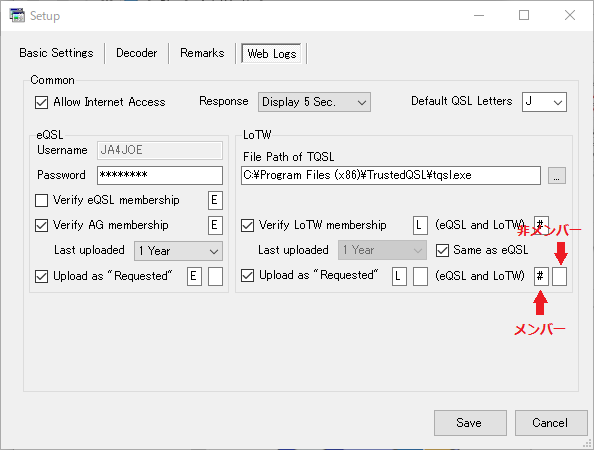The height and width of the screenshot is (450, 594).
Task: Click Verify LoTW row # letter box
Action: point(541,224)
